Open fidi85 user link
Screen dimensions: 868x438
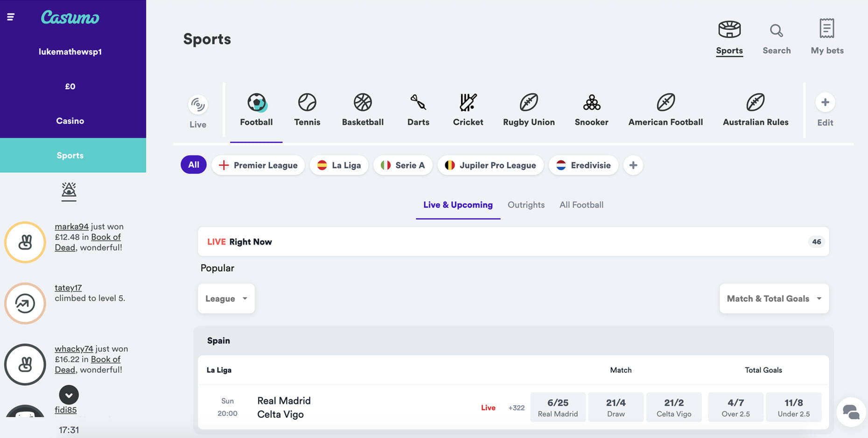pos(66,410)
